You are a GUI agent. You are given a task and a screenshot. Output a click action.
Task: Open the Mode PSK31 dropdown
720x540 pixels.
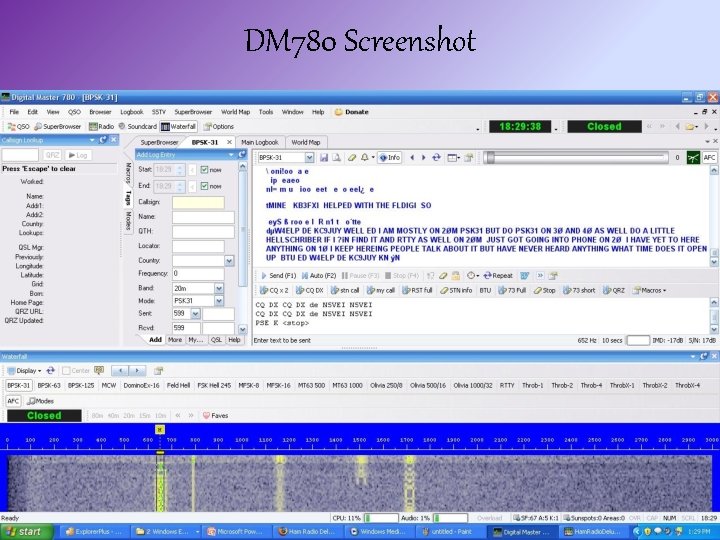[219, 301]
